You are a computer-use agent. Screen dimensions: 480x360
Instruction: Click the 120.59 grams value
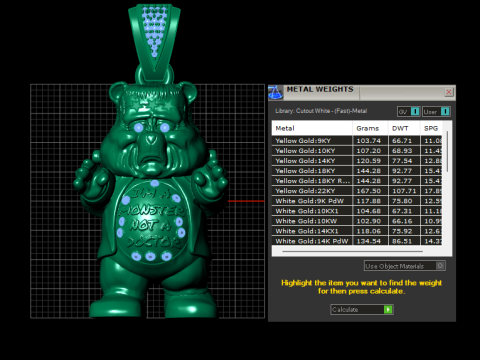coord(368,161)
